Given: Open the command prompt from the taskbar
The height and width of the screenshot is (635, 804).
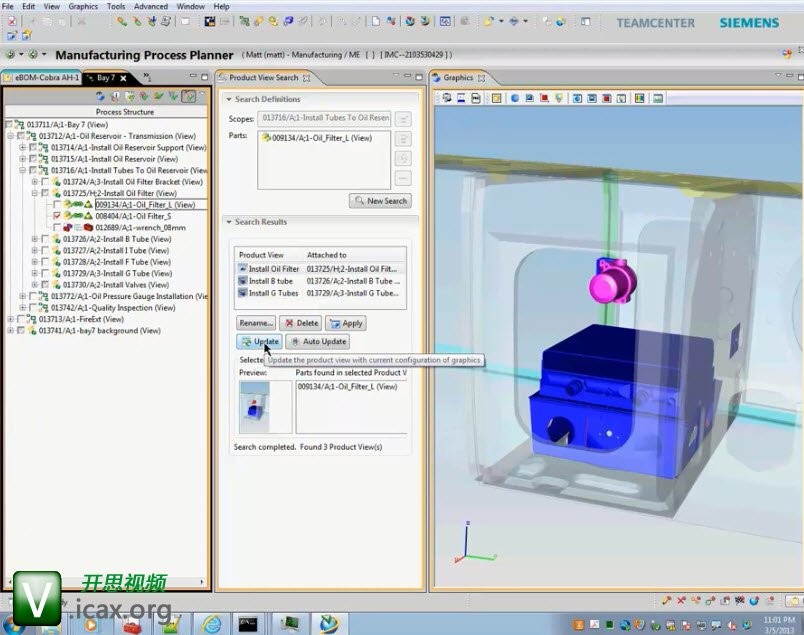Looking at the screenshot, I should click(248, 624).
